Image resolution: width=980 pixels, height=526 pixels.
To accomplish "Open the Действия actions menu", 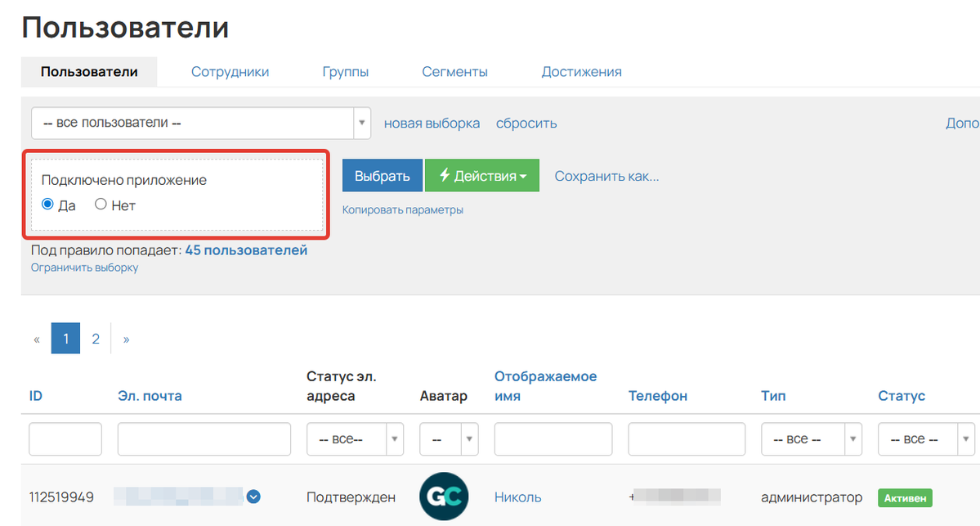I will [x=481, y=175].
